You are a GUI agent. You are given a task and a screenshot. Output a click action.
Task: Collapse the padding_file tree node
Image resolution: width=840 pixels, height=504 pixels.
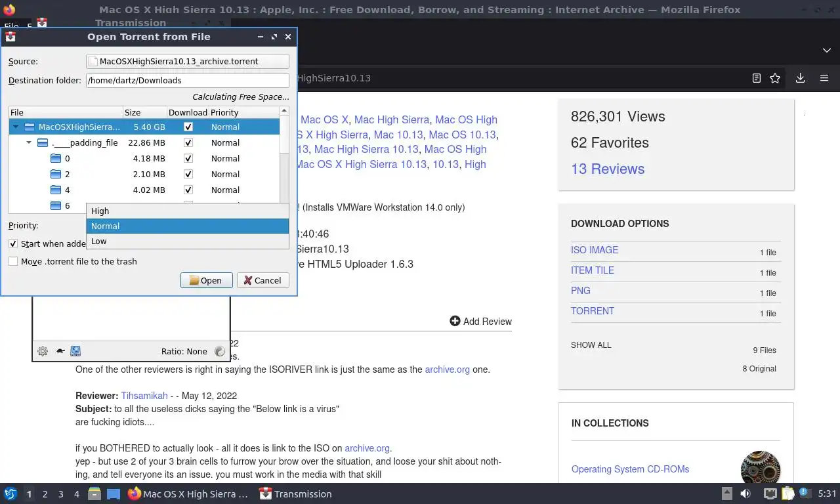tap(30, 142)
